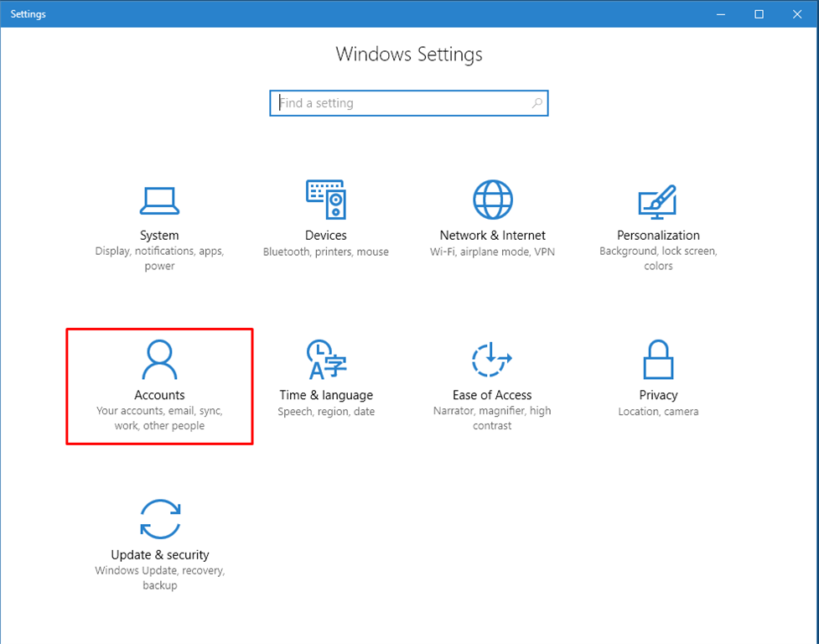Close the Settings window
The image size is (819, 644).
797,14
